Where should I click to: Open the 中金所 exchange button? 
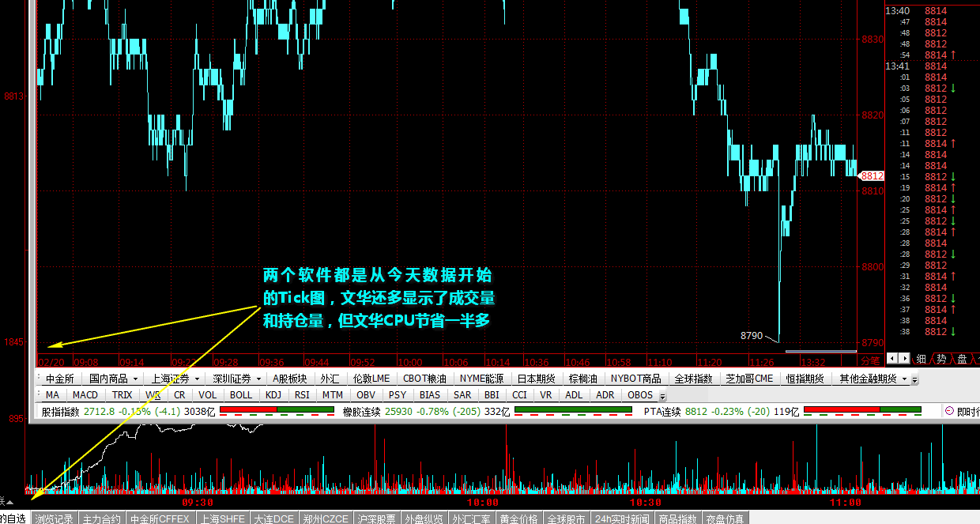[x=60, y=379]
